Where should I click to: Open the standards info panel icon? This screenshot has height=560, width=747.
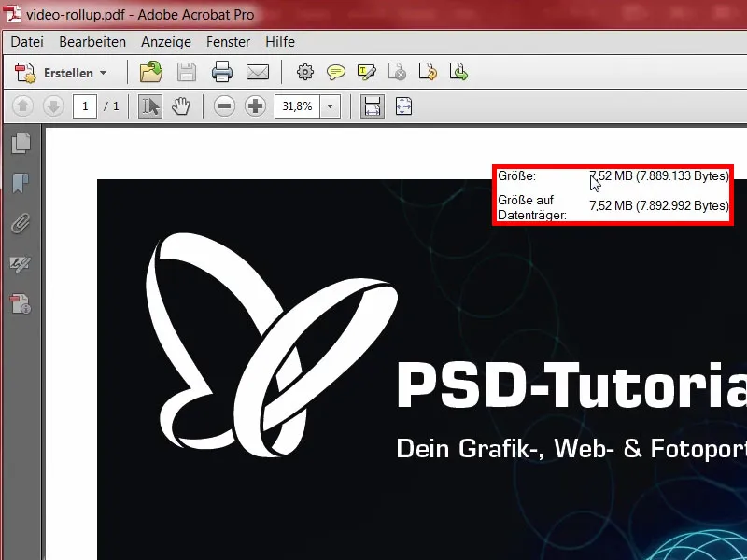point(21,304)
